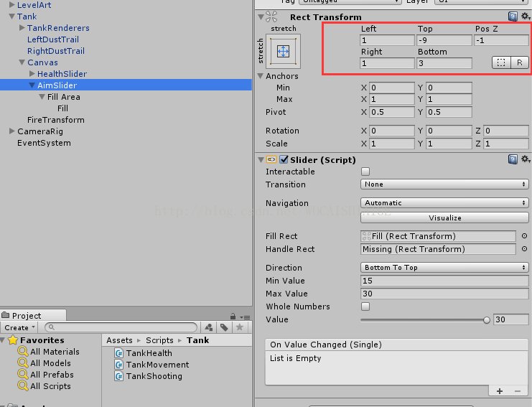Open the Direction dropdown Bottom To Top
The width and height of the screenshot is (532, 407).
444,267
